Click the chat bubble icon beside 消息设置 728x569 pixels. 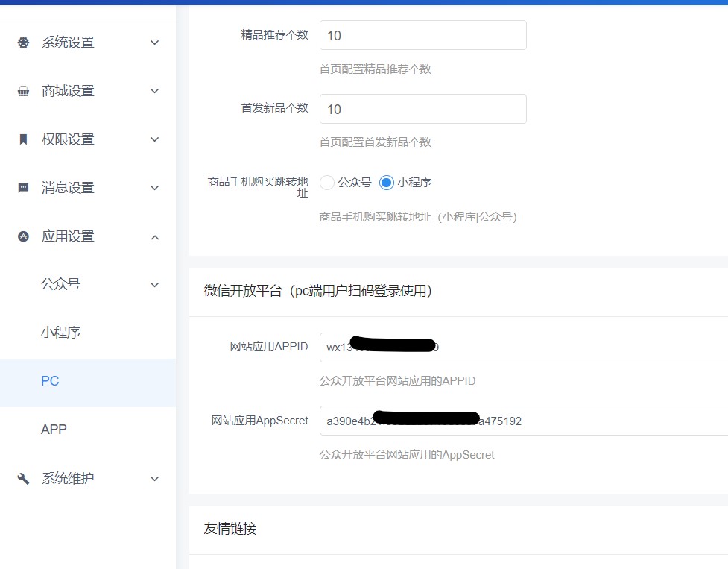pos(23,188)
